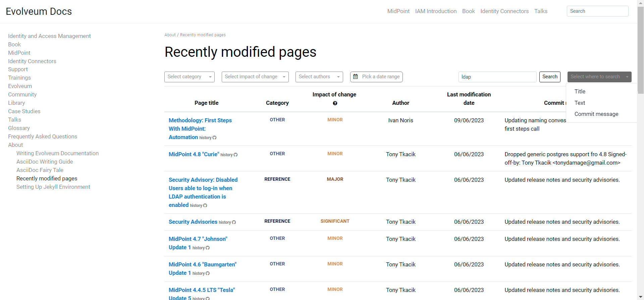Open MidPoint in the sidebar

(x=19, y=53)
